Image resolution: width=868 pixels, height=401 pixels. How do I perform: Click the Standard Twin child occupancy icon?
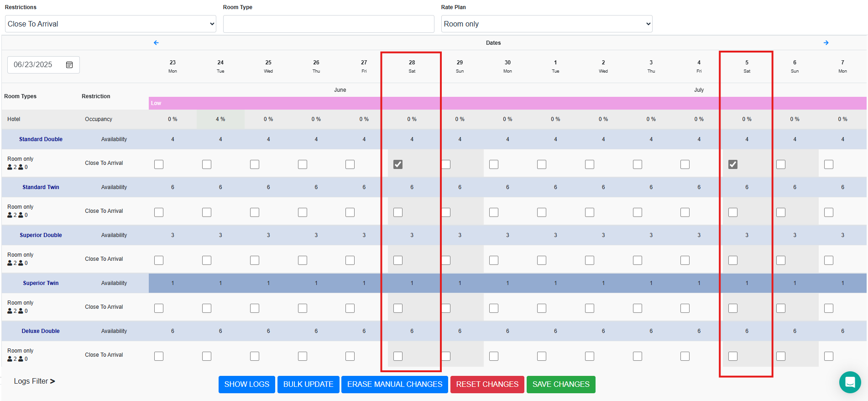21,215
